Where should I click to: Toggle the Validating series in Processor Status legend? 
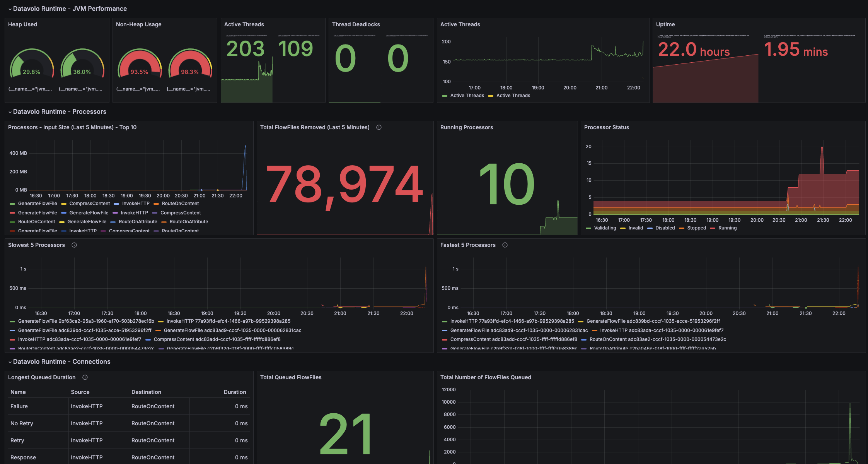point(605,228)
